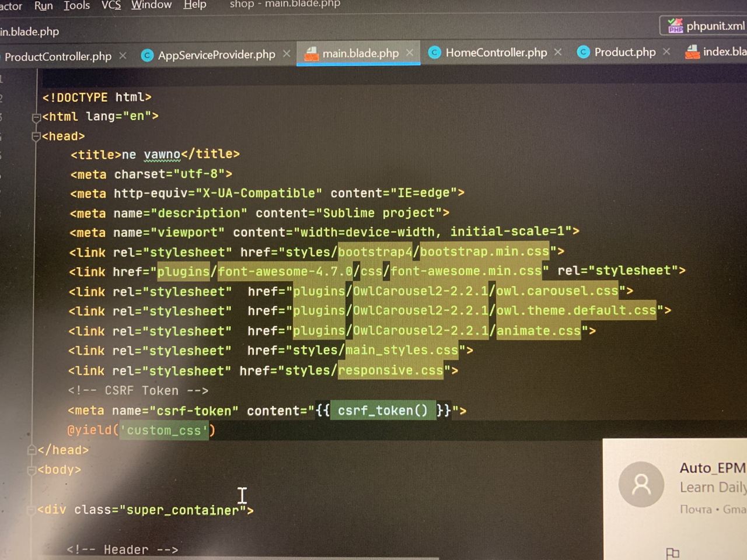Click the 'ne vawno' title text
The width and height of the screenshot is (747, 560).
(x=151, y=155)
